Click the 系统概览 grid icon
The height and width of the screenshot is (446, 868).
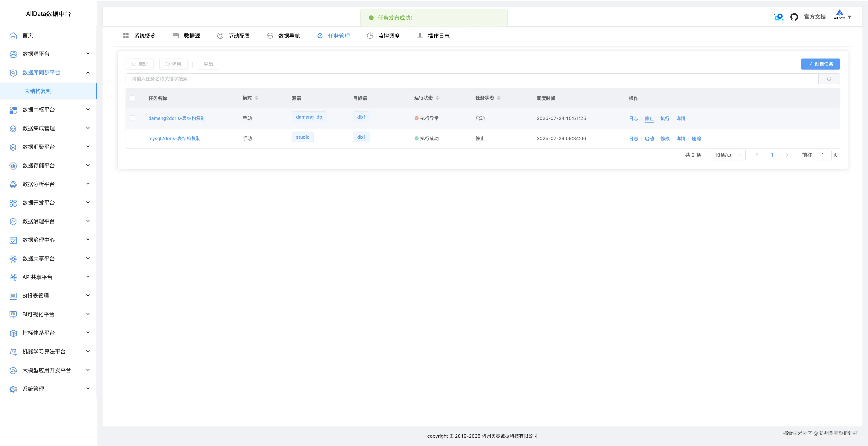(126, 36)
